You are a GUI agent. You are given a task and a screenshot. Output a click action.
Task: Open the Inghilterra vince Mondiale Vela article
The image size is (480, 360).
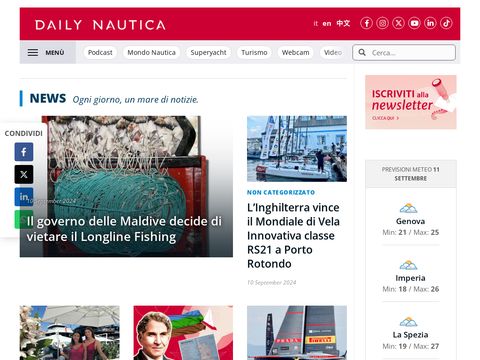point(293,235)
